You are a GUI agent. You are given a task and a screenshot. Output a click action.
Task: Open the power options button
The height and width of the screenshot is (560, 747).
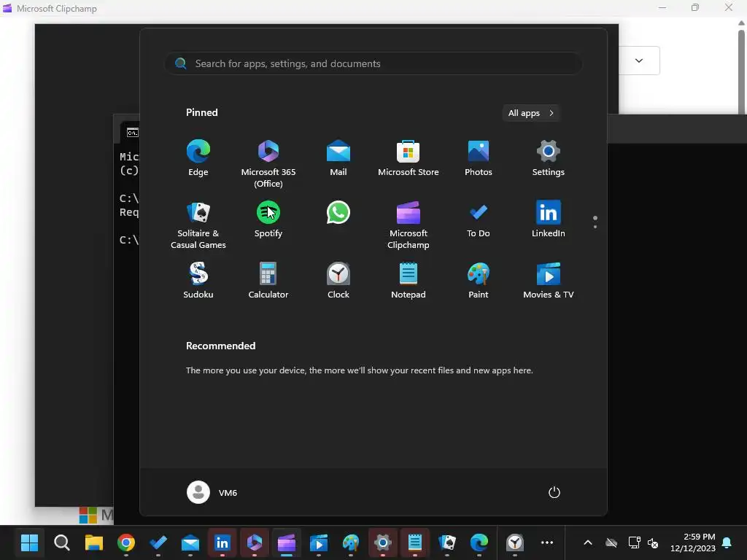point(554,492)
